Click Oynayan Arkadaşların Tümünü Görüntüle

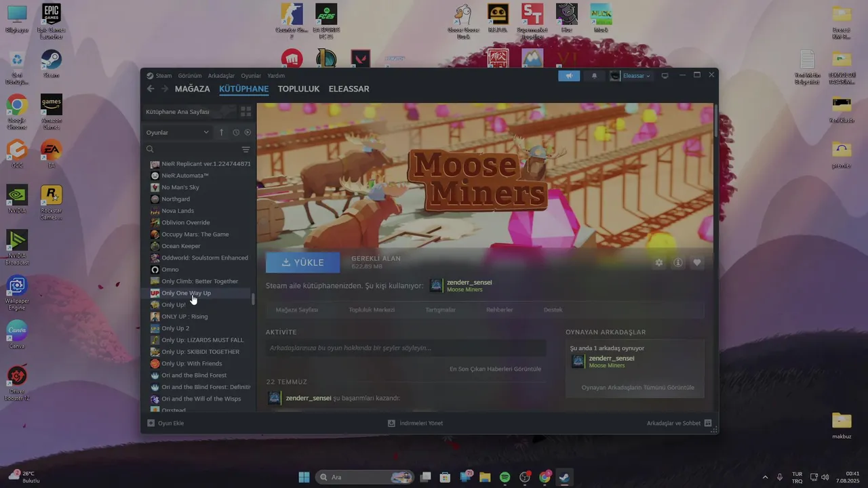tap(637, 388)
